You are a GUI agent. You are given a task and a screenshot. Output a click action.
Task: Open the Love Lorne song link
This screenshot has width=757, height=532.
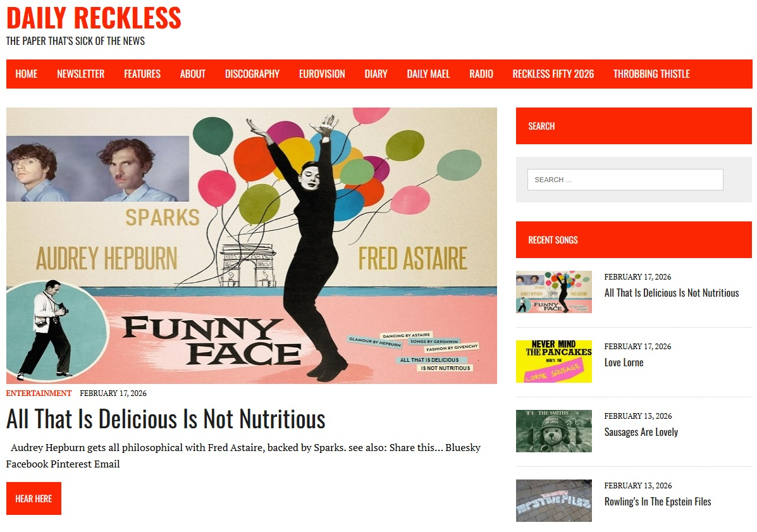pyautogui.click(x=624, y=362)
